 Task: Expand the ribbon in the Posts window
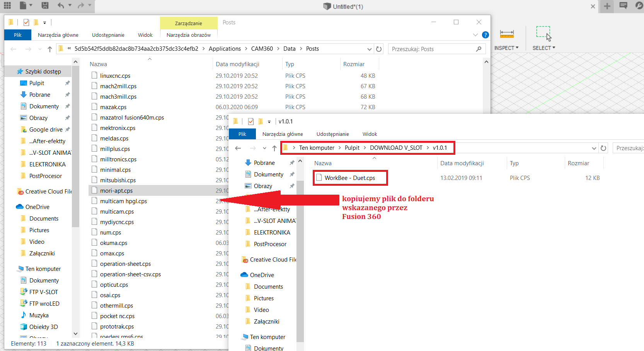click(475, 35)
